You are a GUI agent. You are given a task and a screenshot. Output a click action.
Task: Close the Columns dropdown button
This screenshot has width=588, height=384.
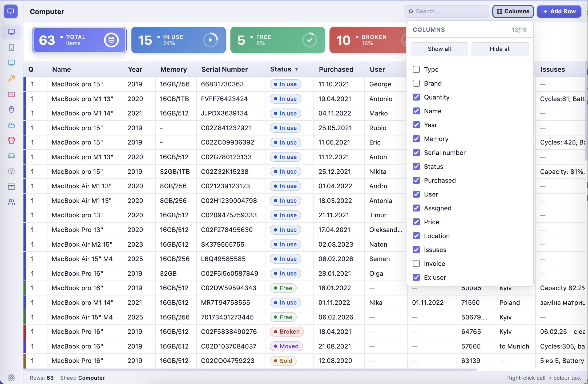coord(513,11)
